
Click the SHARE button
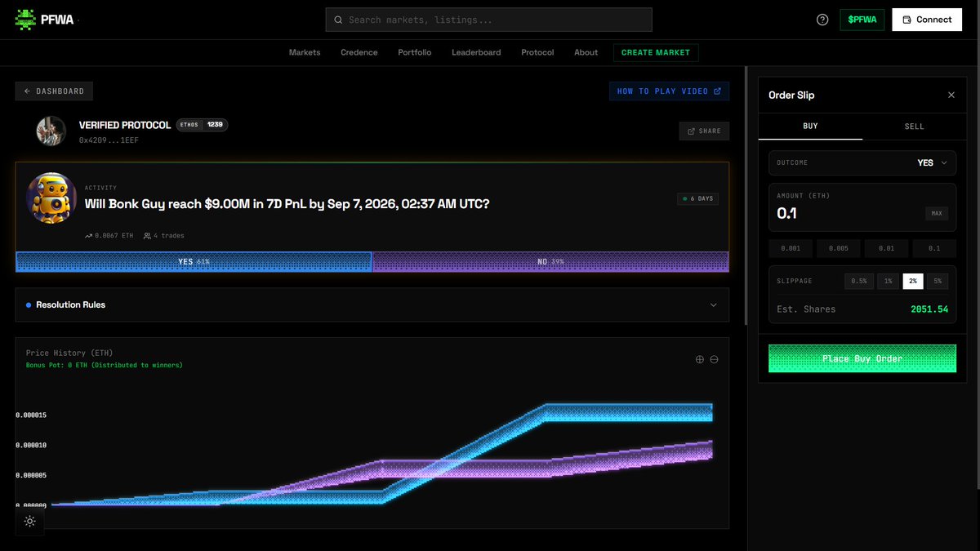704,131
